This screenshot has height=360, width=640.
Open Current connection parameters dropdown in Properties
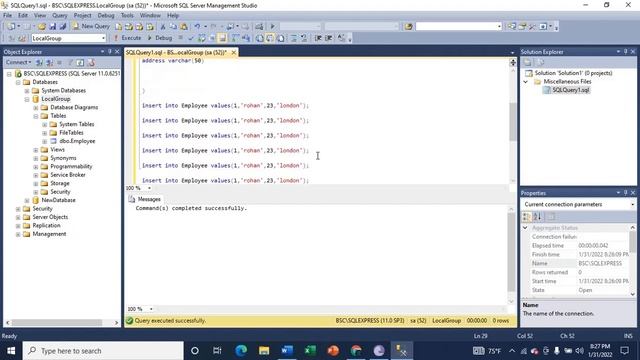coord(632,204)
